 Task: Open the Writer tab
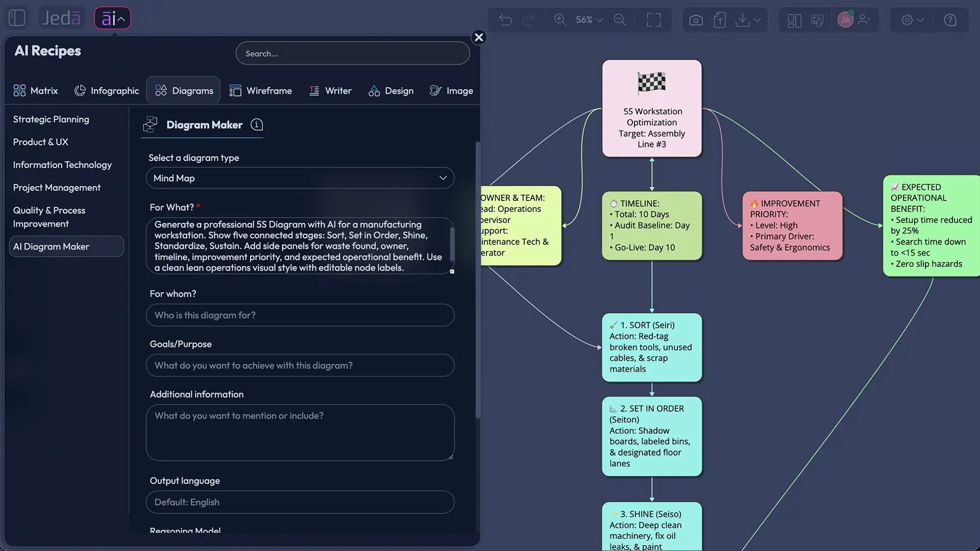point(330,91)
